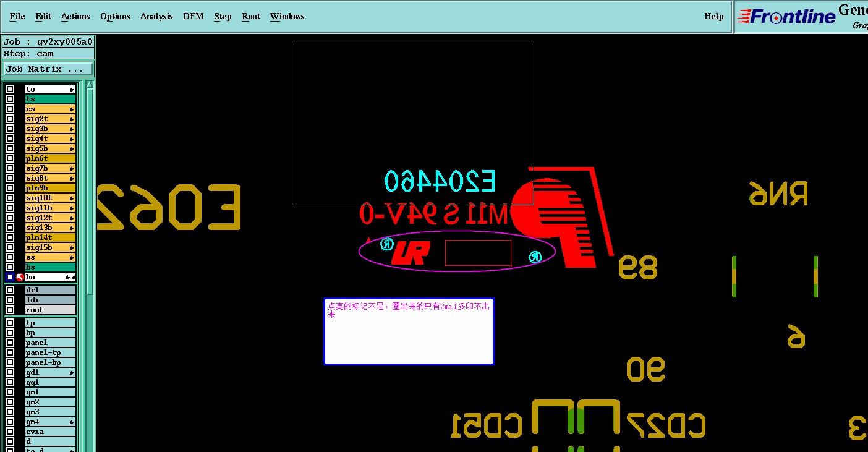Image resolution: width=868 pixels, height=452 pixels.
Task: Toggle the ts layer checkbox
Action: pyautogui.click(x=10, y=99)
